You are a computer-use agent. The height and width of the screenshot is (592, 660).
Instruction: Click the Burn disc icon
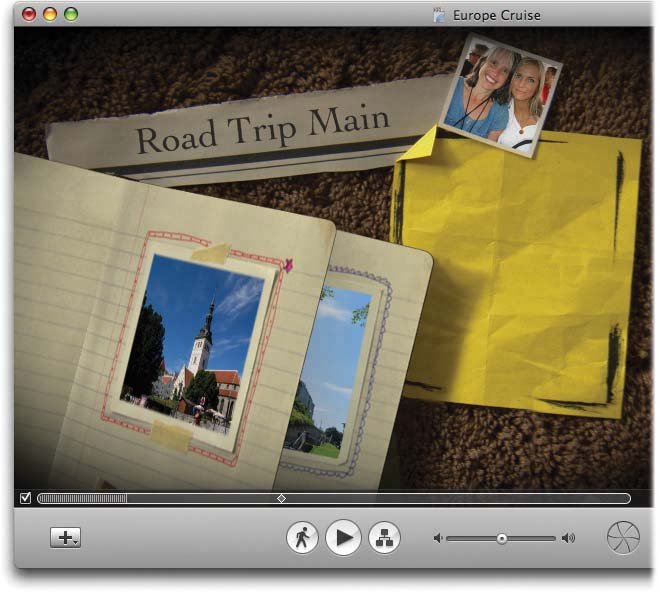point(623,538)
